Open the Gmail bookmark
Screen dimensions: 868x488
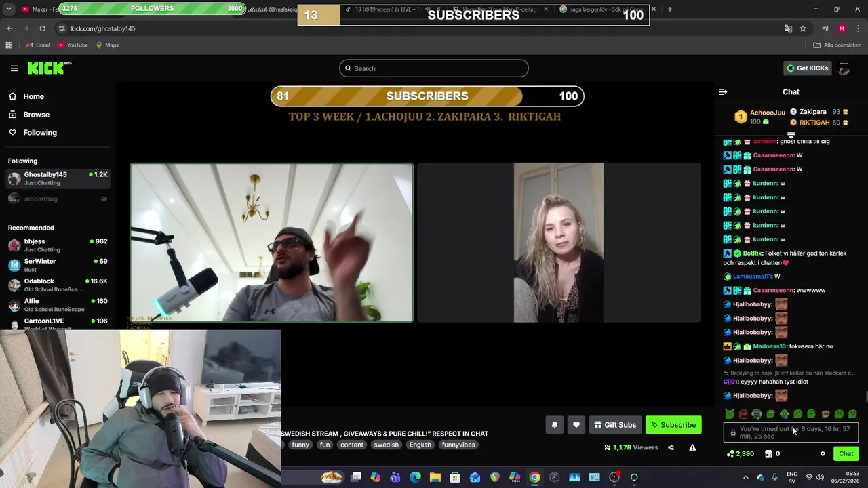(x=38, y=45)
